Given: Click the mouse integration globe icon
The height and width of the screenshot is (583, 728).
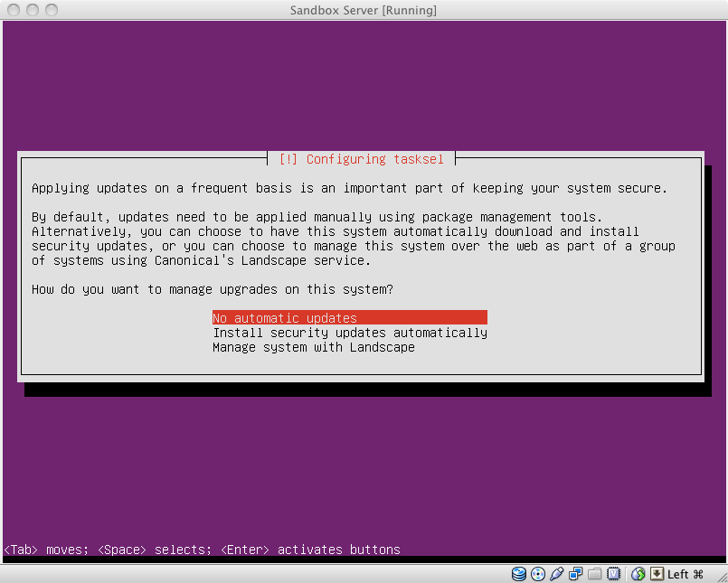Looking at the screenshot, I should click(638, 574).
